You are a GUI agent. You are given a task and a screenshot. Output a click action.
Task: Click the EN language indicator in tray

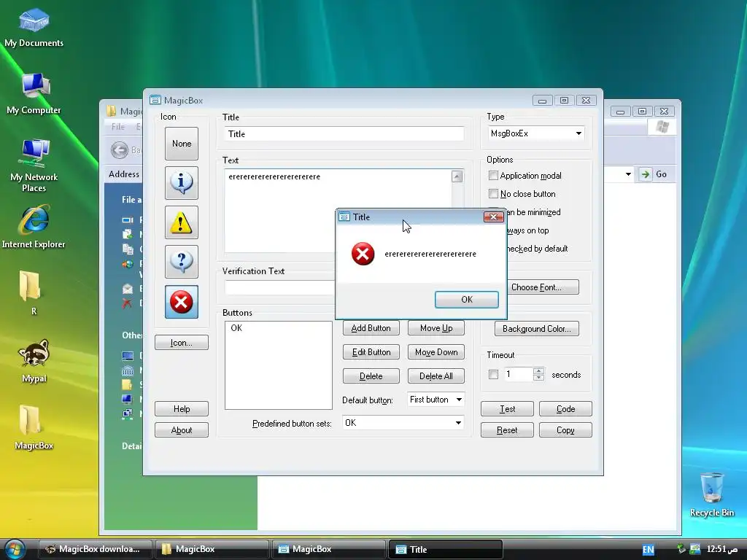649,550
